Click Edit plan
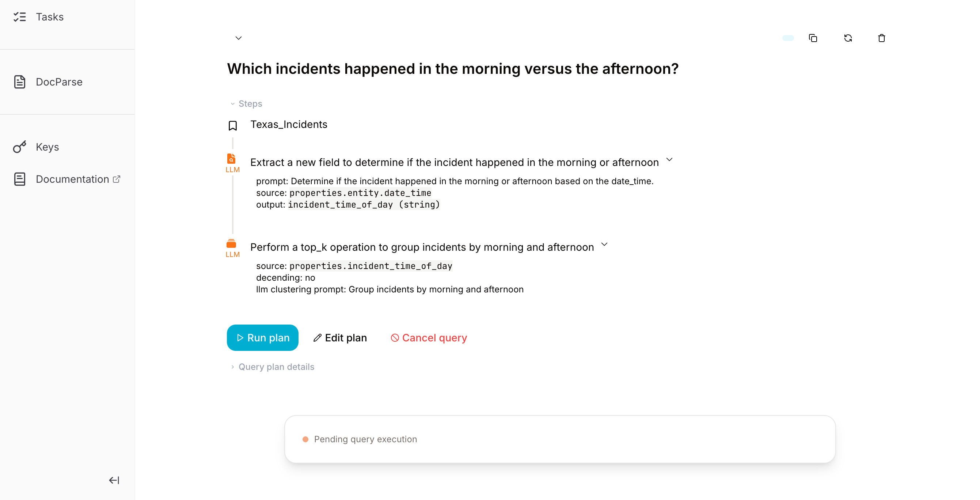The width and height of the screenshot is (980, 500). [x=340, y=338]
